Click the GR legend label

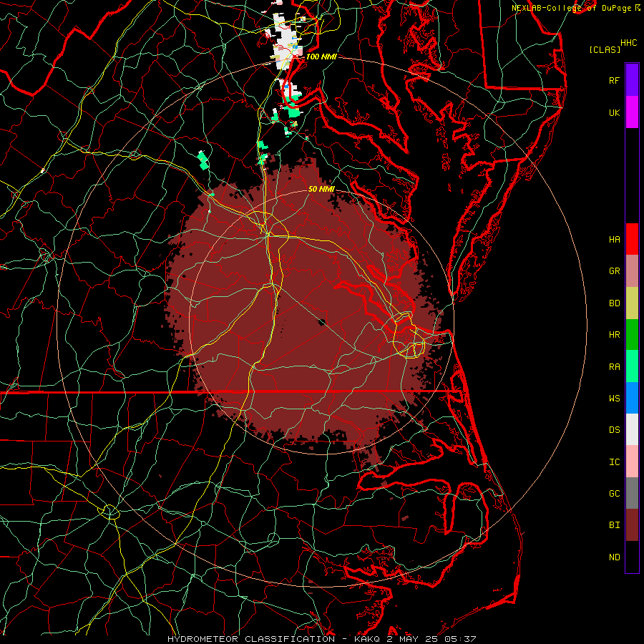point(614,271)
